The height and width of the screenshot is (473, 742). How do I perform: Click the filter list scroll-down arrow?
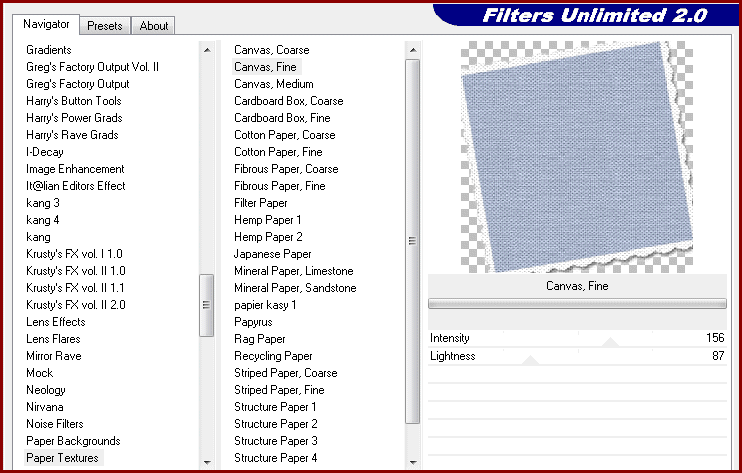click(413, 462)
